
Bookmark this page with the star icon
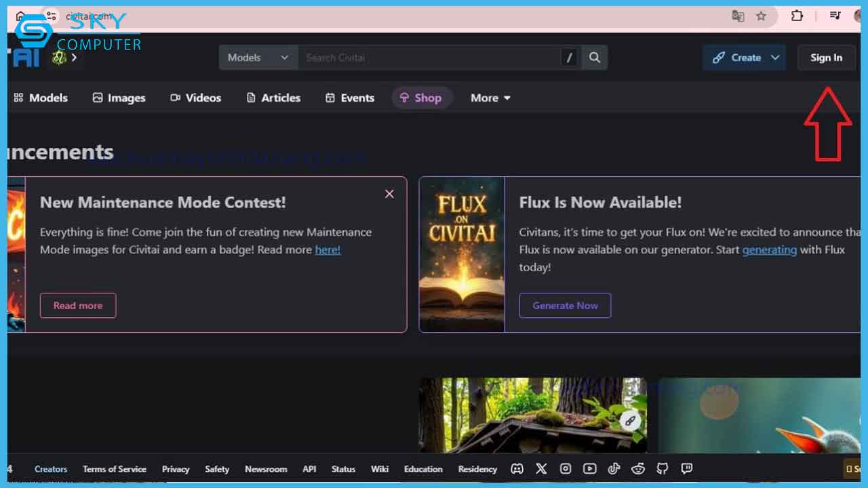point(761,16)
